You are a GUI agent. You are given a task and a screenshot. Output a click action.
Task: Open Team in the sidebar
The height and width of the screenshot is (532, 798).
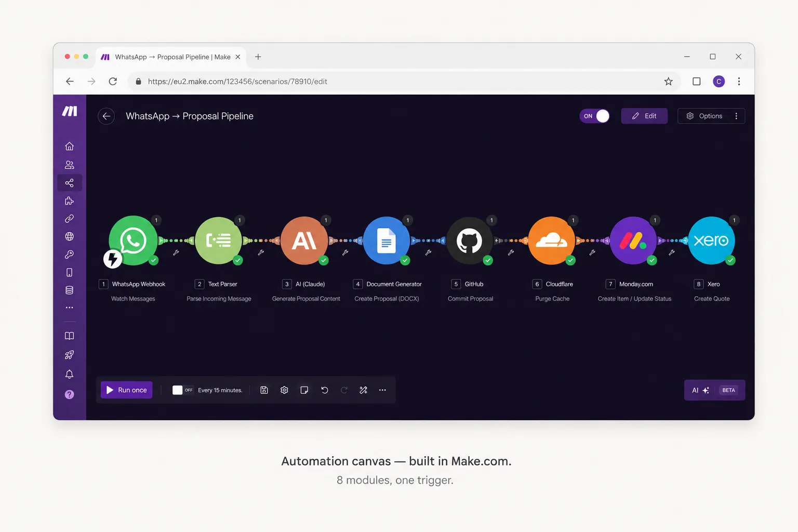click(x=69, y=165)
